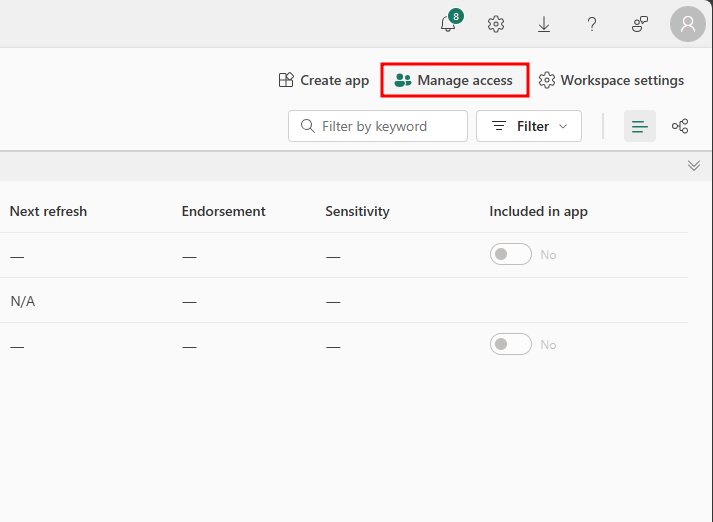The height and width of the screenshot is (522, 713).
Task: Toggle Included in app in third row
Action: (x=511, y=344)
